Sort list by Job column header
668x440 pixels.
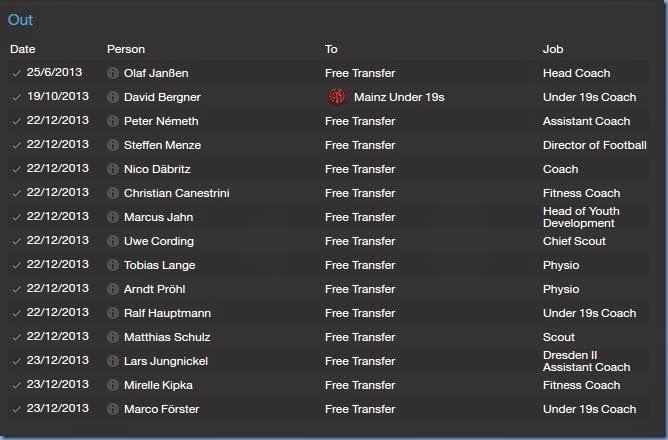(553, 49)
